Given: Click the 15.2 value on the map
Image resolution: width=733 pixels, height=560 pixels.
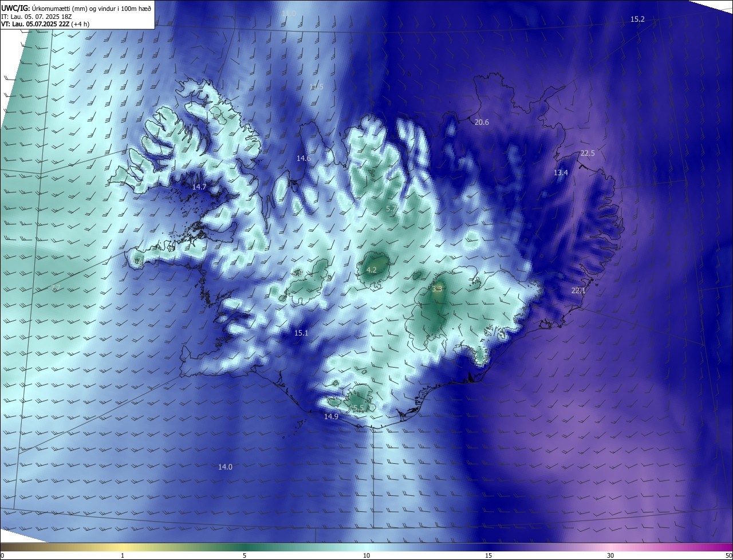Looking at the screenshot, I should click(637, 19).
